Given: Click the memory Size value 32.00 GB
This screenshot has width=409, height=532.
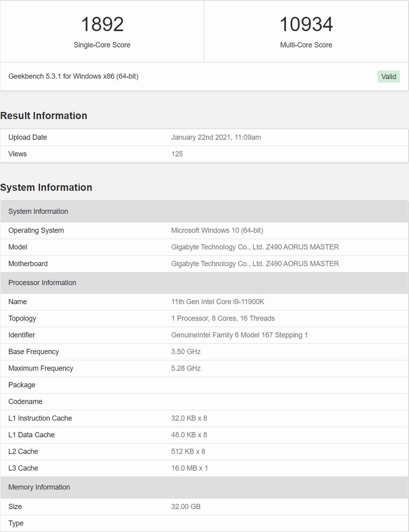Looking at the screenshot, I should click(186, 507).
